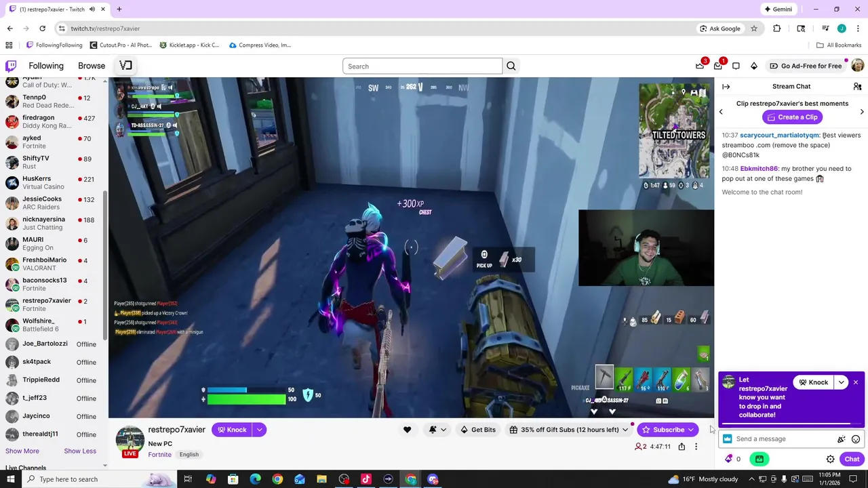This screenshot has height=488, width=868.
Task: Open Prime Loot crown with 3 notifications
Action: click(700, 66)
